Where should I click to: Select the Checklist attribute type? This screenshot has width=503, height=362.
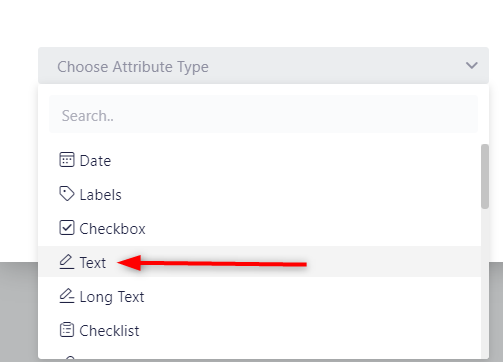260,331
